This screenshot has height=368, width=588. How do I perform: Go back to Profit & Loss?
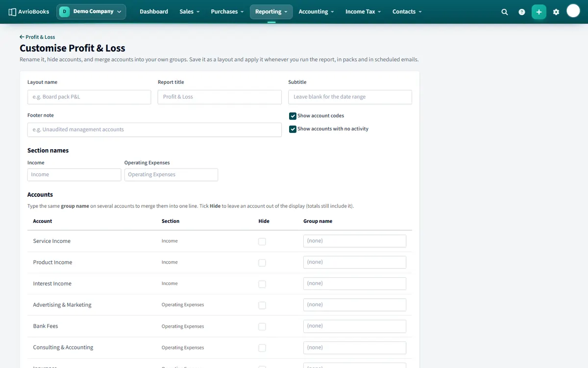tap(37, 37)
